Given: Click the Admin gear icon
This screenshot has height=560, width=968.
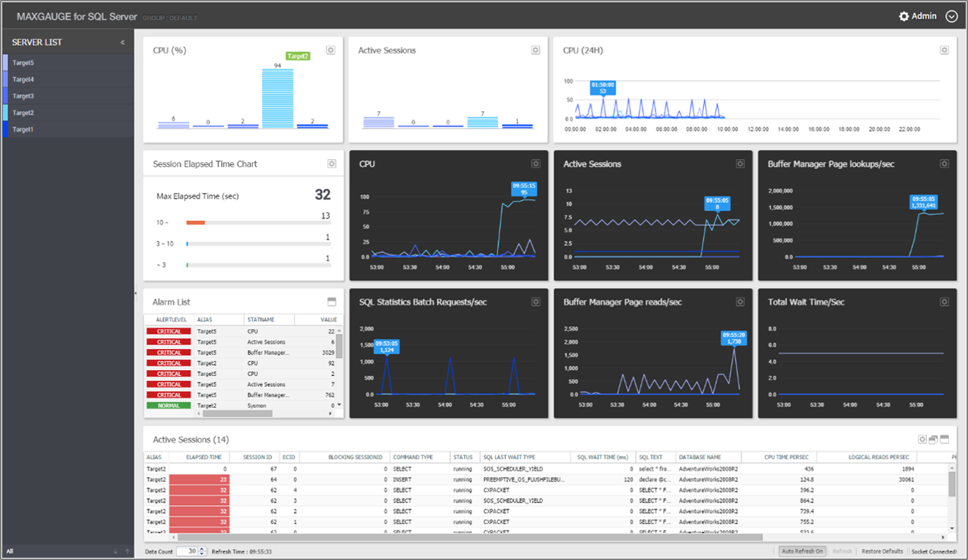Looking at the screenshot, I should (x=903, y=16).
